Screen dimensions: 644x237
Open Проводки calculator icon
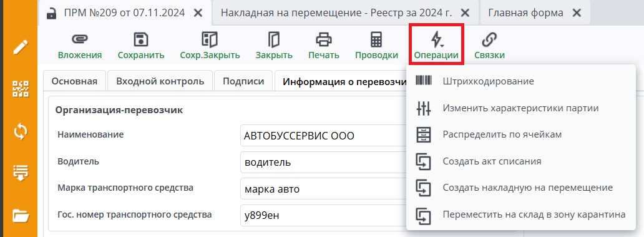coord(376,40)
